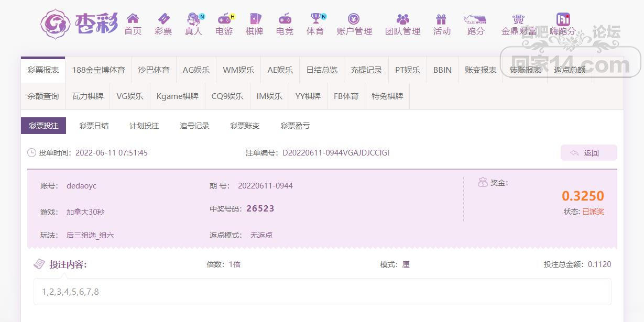644x322 pixels.
Task: Select the 彩票日结 sub-tab
Action: 94,126
